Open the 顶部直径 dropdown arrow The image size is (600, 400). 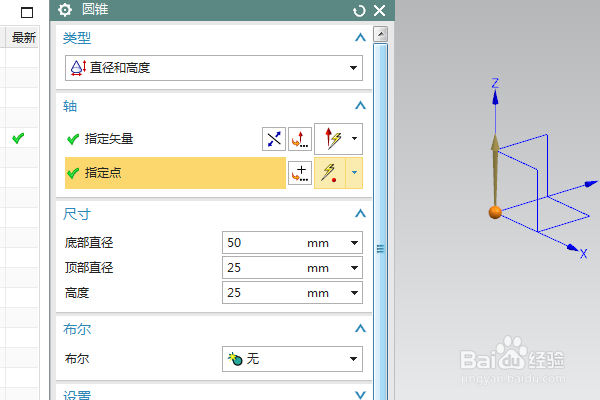point(354,268)
